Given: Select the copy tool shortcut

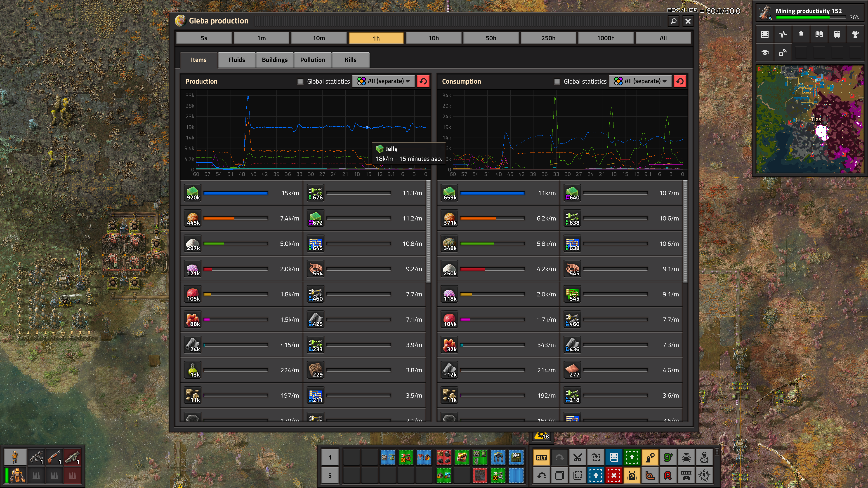Looking at the screenshot, I should coord(560,476).
